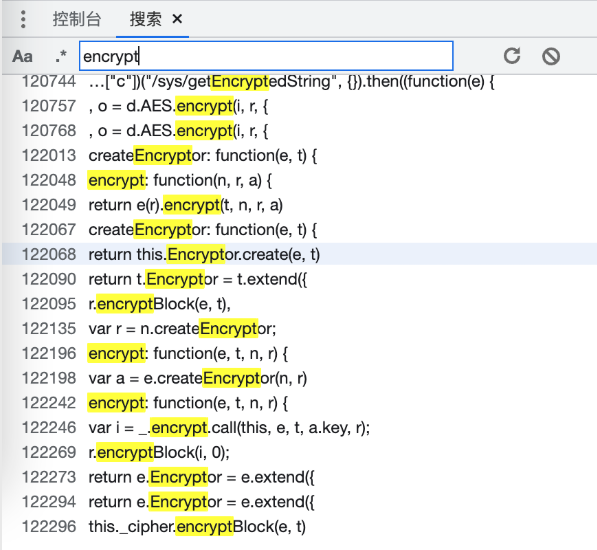Toggle match case (Aa) option

[22, 56]
